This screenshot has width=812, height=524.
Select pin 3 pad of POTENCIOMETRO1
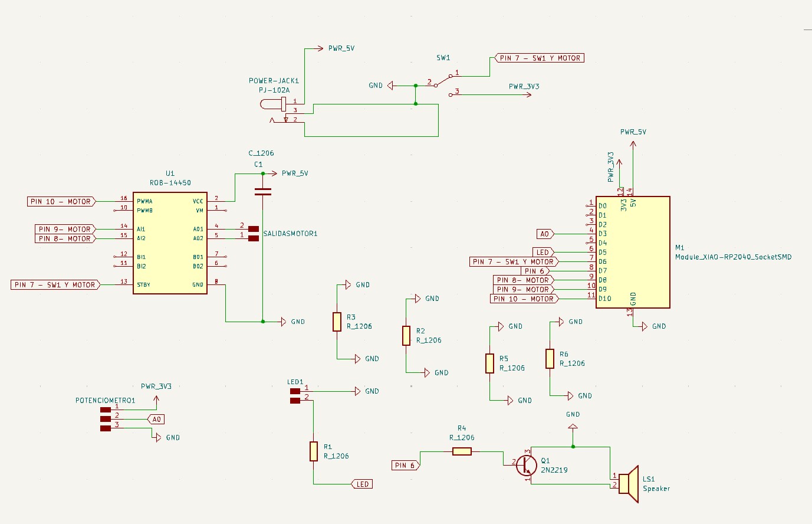point(106,428)
